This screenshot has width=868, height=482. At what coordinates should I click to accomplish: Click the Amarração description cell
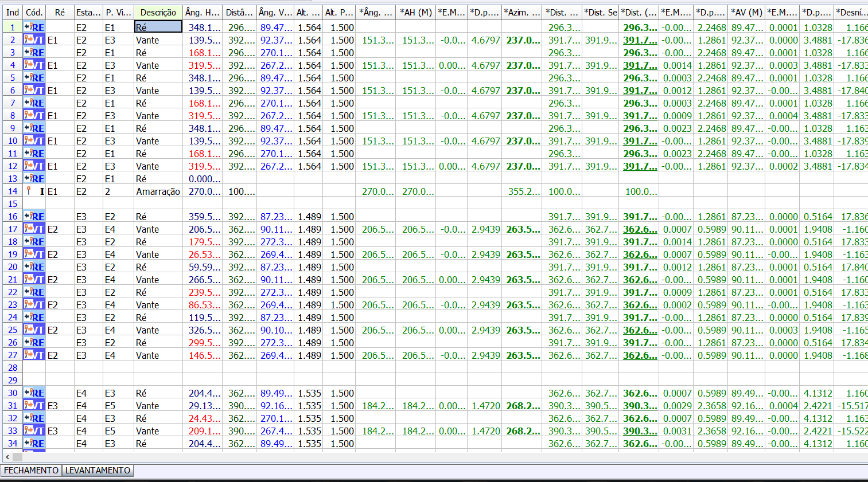158,191
